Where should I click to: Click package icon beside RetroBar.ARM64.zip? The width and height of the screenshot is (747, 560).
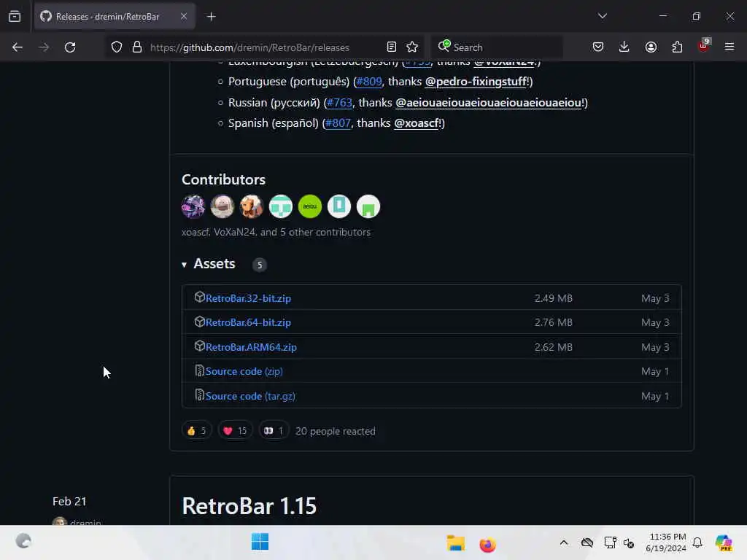click(200, 346)
